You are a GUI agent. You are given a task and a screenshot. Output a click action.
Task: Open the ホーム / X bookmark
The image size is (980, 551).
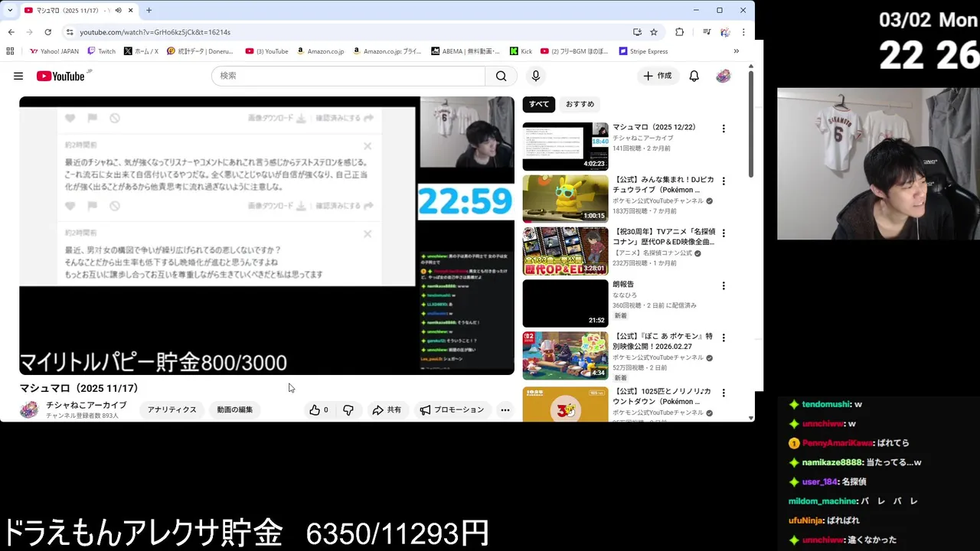(x=141, y=51)
